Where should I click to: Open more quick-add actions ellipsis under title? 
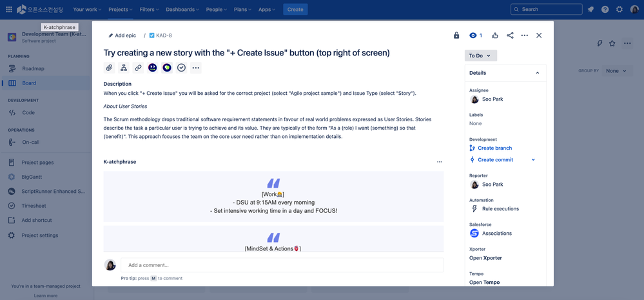tap(195, 68)
